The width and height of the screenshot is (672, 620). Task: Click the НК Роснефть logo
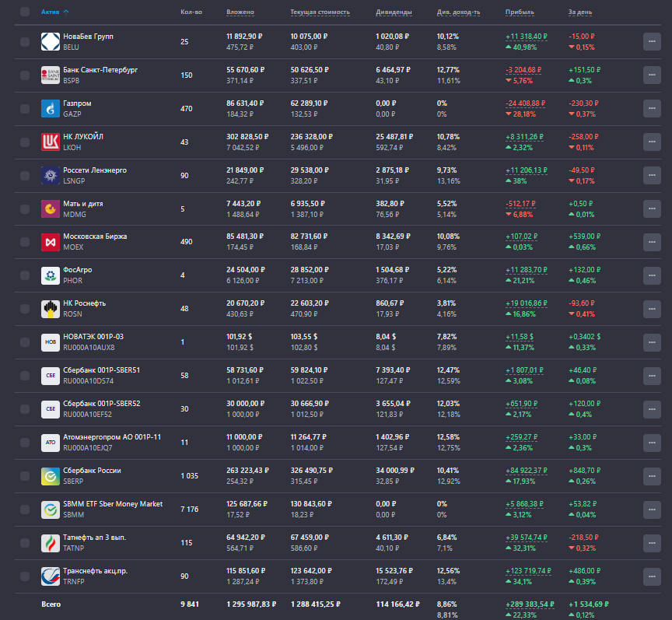(x=51, y=309)
